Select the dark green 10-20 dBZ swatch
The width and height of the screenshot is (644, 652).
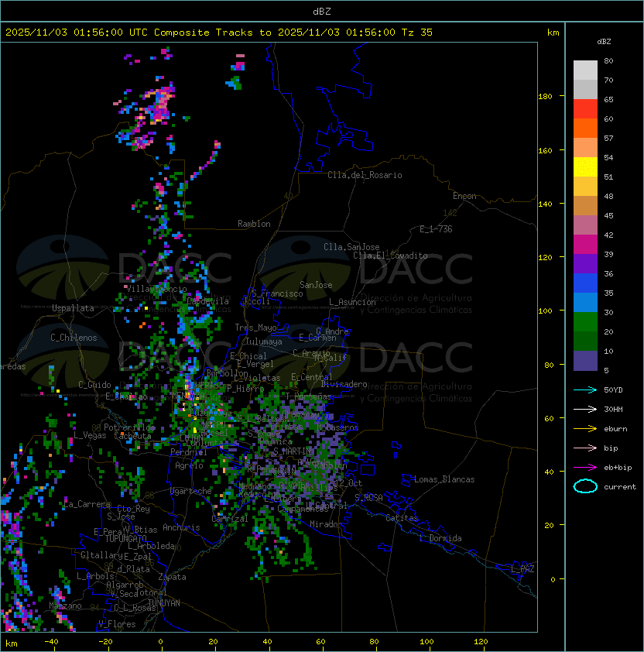(x=585, y=341)
